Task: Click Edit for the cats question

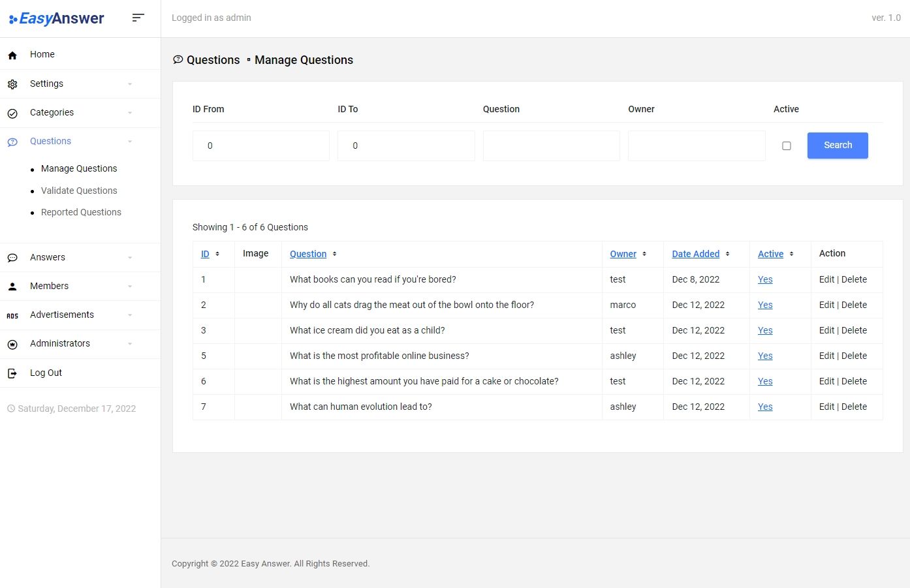Action: click(826, 305)
